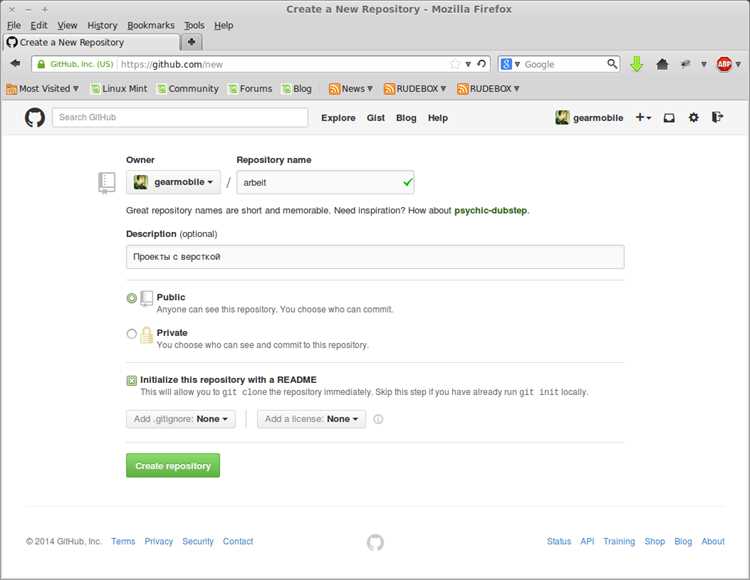Reload the page with refresh icon
The height and width of the screenshot is (580, 750).
click(482, 64)
